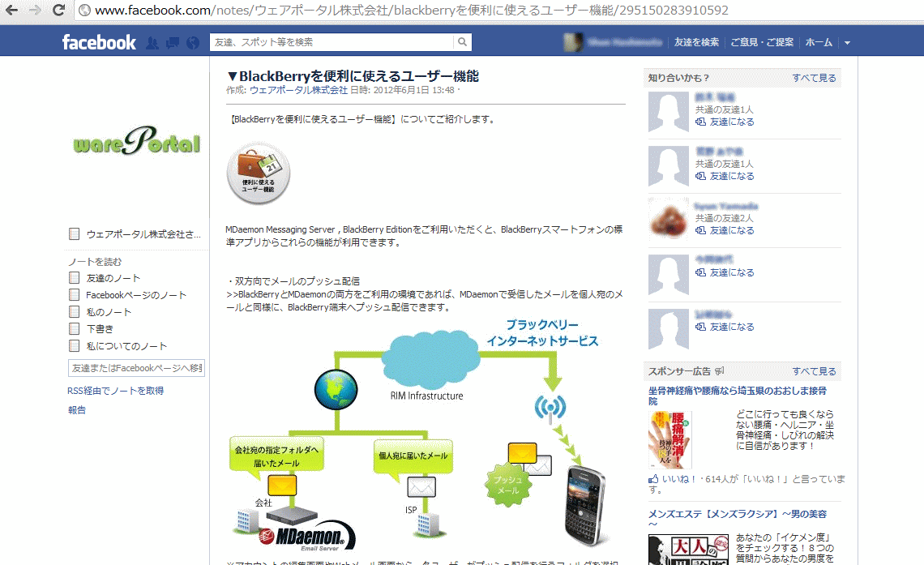
Task: Focus the 友達、スポット等を検索 search field
Action: pyautogui.click(x=332, y=42)
